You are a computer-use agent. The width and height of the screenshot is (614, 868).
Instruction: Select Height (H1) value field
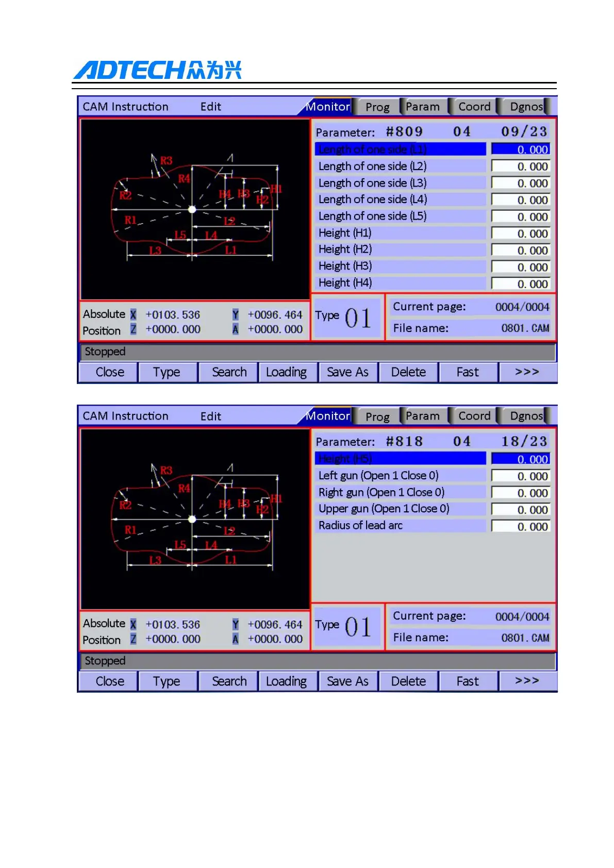521,233
